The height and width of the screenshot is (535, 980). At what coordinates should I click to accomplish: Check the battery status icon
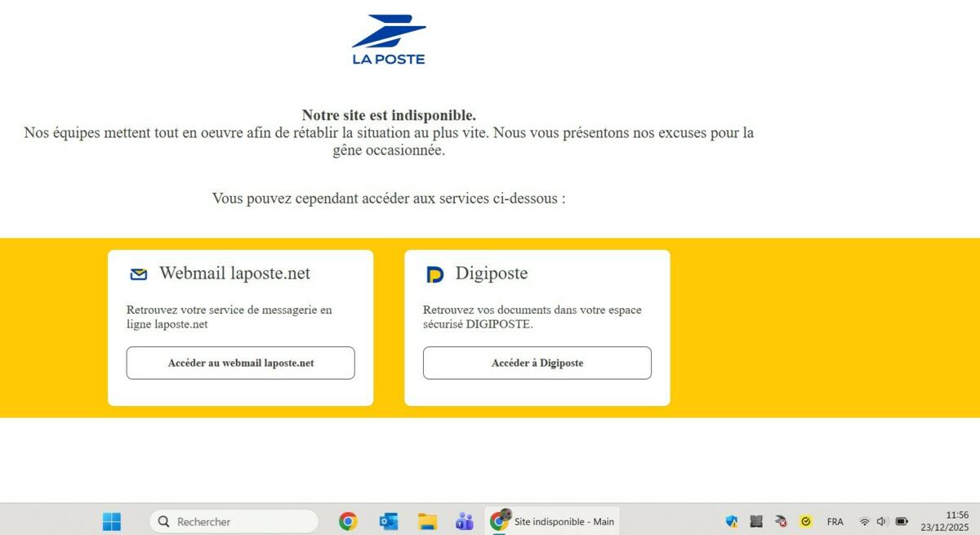click(902, 521)
